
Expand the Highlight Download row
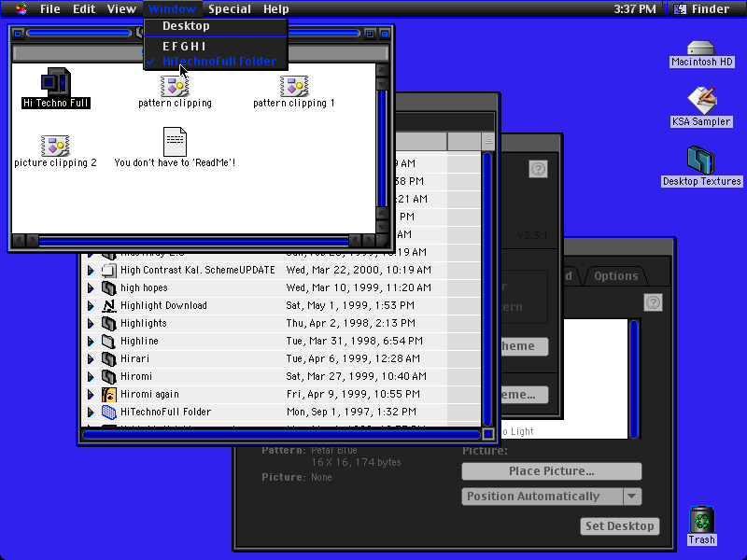point(91,305)
